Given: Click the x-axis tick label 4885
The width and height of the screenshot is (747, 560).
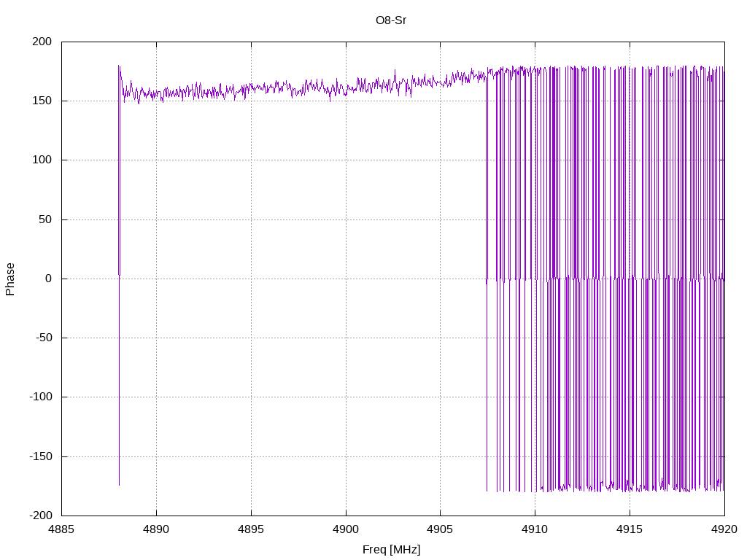Looking at the screenshot, I should [x=61, y=529].
